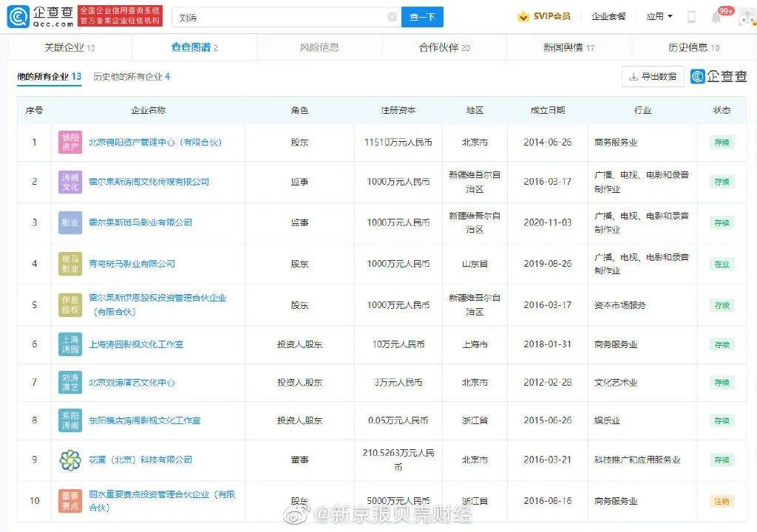Click the SVIP会员 crown icon

(x=523, y=16)
